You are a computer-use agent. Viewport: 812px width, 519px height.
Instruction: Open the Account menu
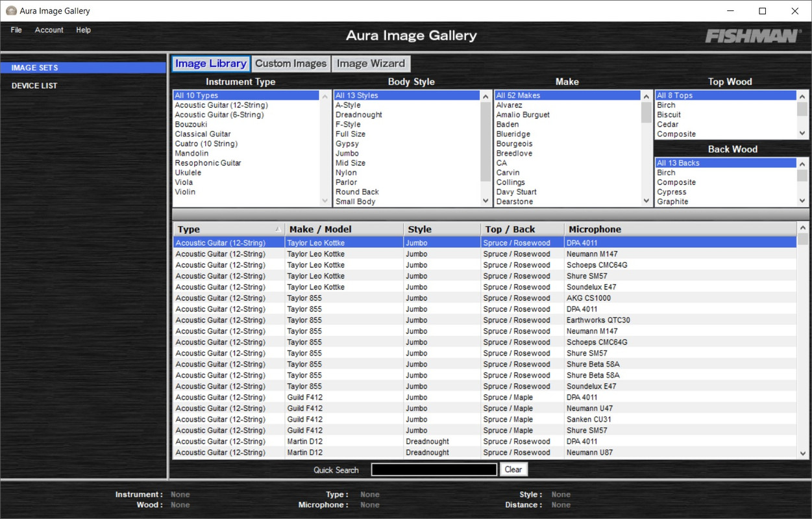pos(49,30)
